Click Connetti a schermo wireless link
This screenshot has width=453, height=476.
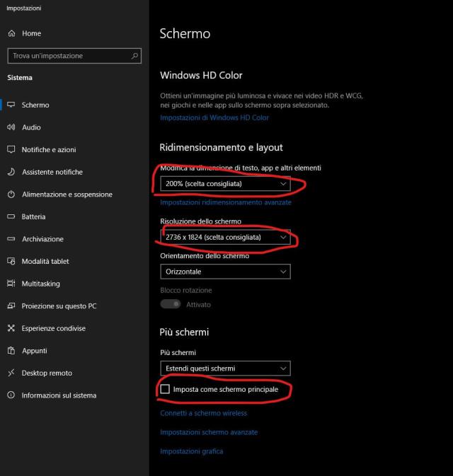(203, 413)
